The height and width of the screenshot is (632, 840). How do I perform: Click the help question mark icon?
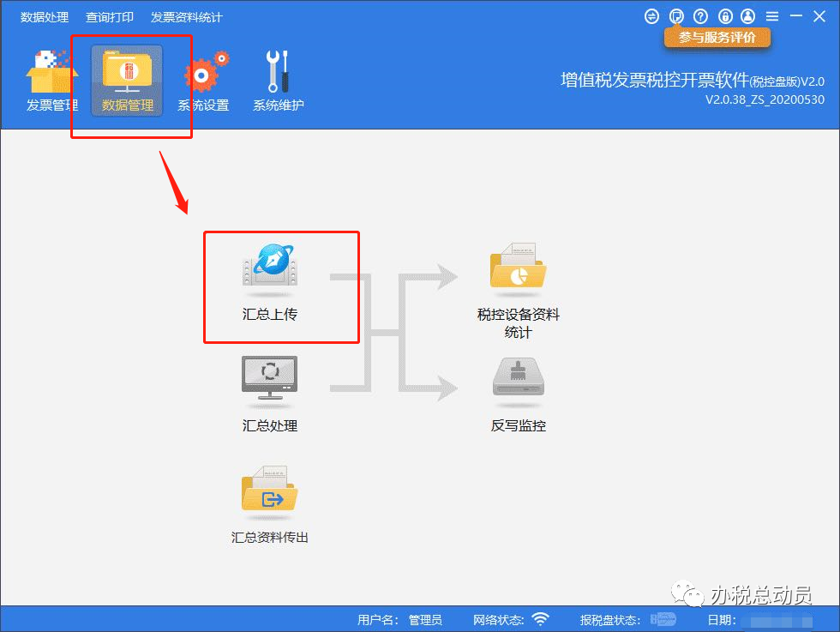pyautogui.click(x=700, y=16)
